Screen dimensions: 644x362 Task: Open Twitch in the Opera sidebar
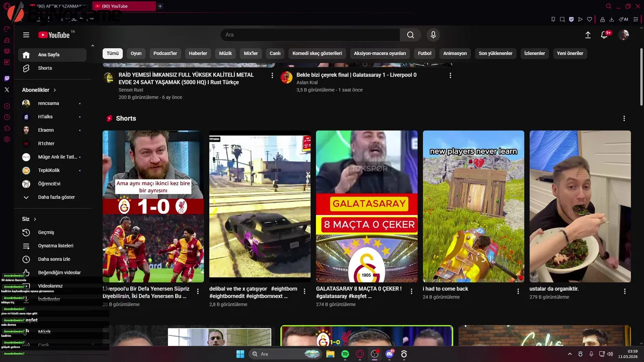[x=7, y=78]
